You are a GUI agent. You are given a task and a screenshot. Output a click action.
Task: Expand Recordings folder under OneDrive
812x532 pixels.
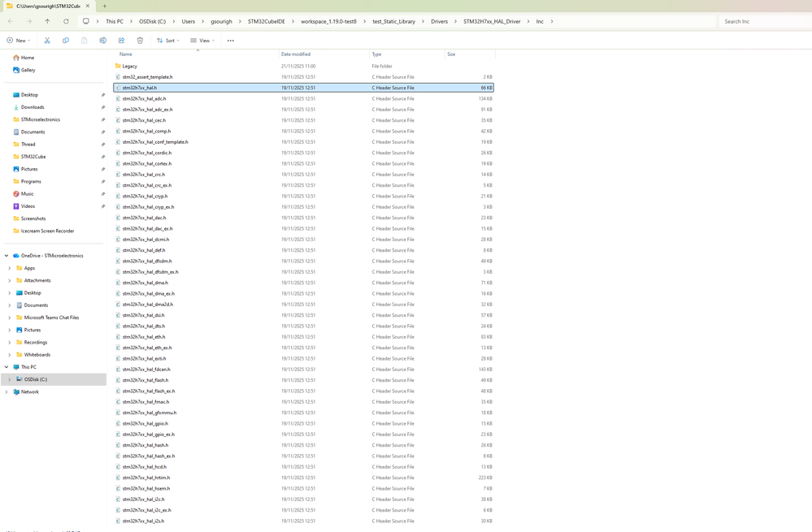click(9, 342)
